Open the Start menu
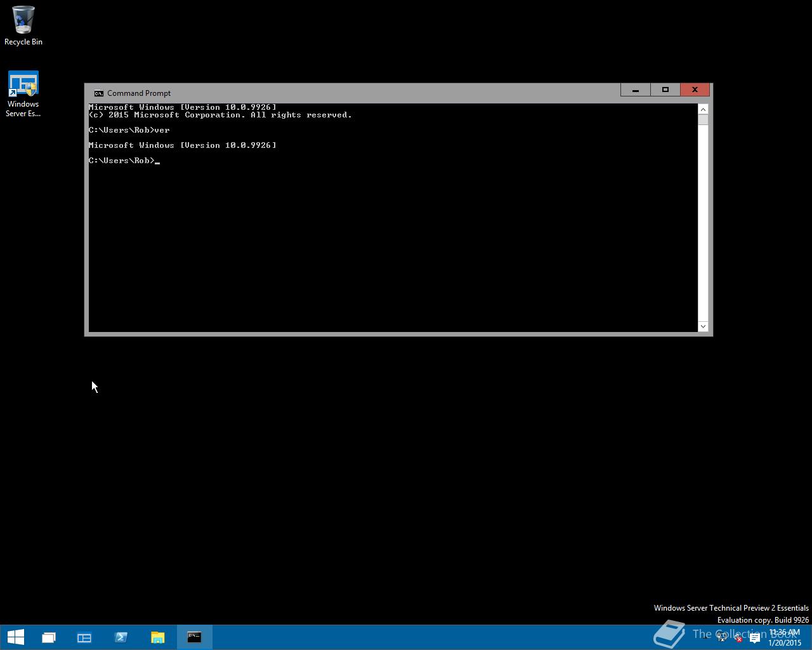812x650 pixels. pyautogui.click(x=15, y=637)
